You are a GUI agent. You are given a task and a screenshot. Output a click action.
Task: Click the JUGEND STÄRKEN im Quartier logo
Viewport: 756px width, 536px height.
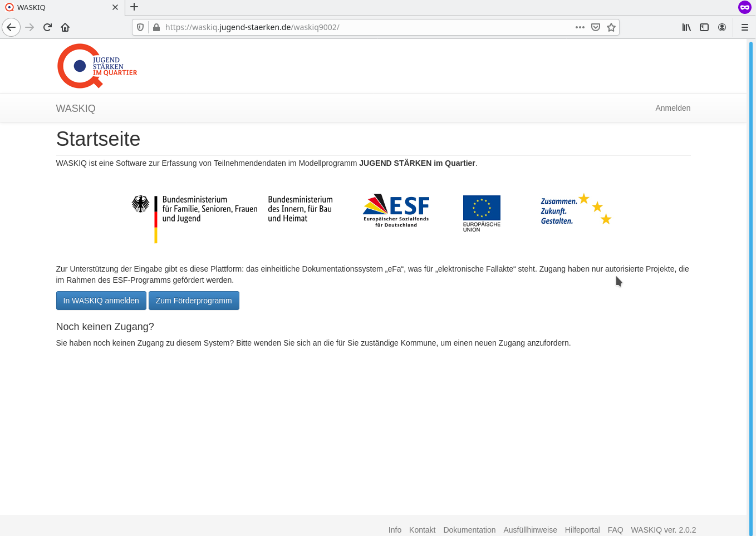click(97, 66)
